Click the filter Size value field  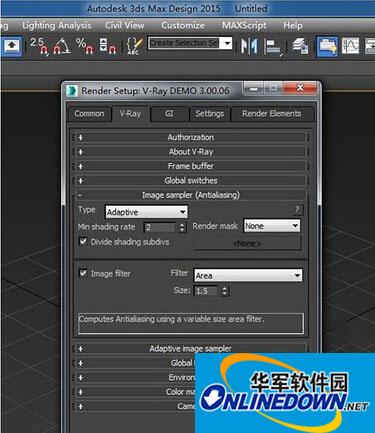click(206, 291)
